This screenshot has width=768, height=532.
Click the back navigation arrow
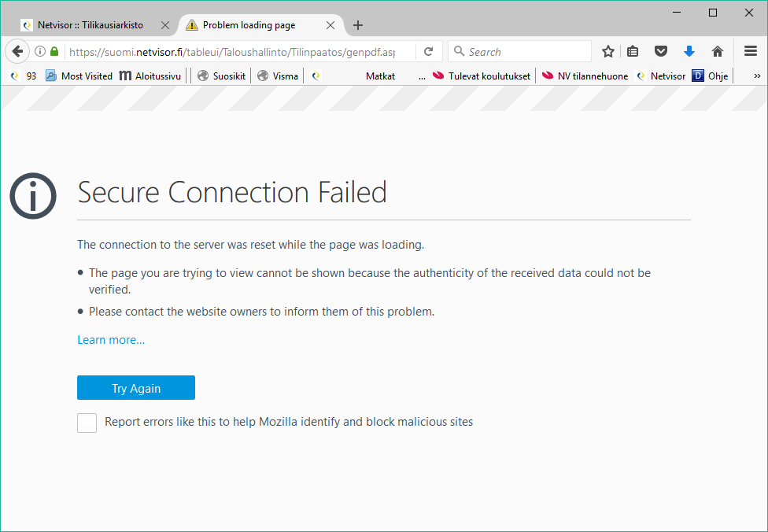pyautogui.click(x=17, y=51)
